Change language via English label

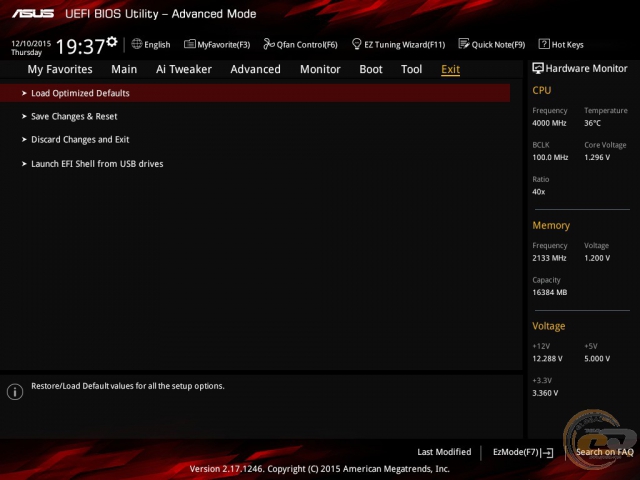157,44
